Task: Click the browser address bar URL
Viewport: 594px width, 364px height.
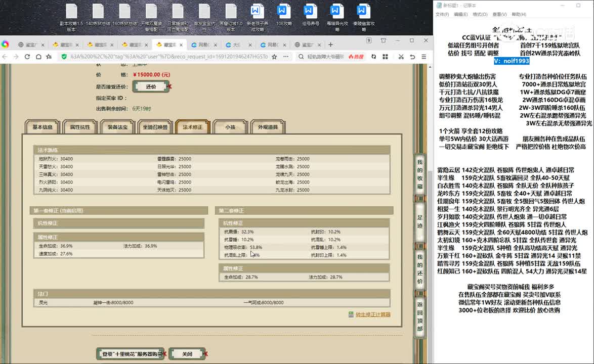Action: coord(169,57)
